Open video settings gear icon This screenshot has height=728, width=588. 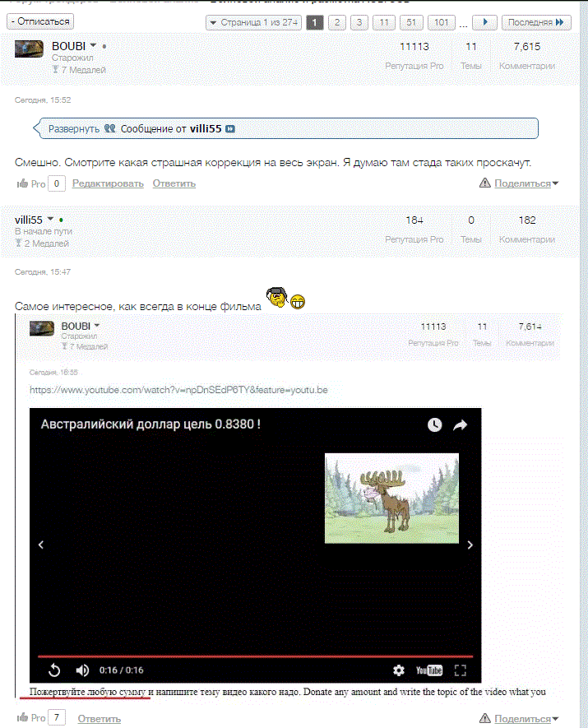pos(399,670)
